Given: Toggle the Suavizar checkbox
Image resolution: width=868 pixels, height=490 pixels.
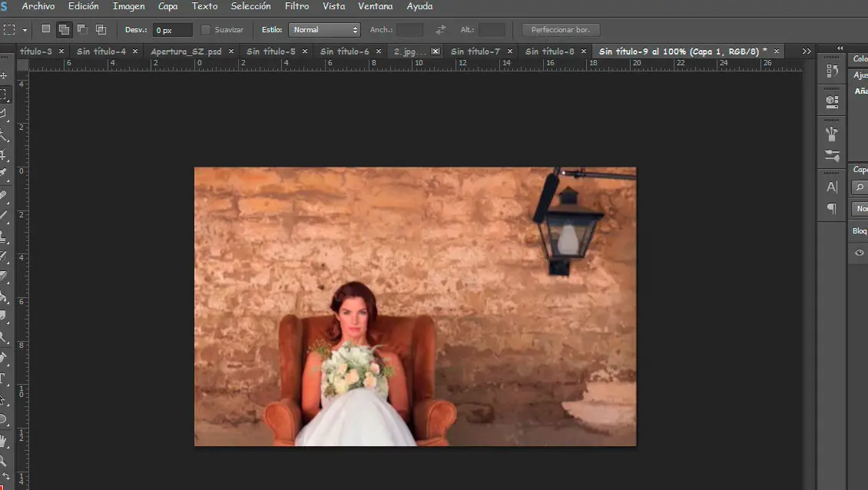Looking at the screenshot, I should [206, 30].
